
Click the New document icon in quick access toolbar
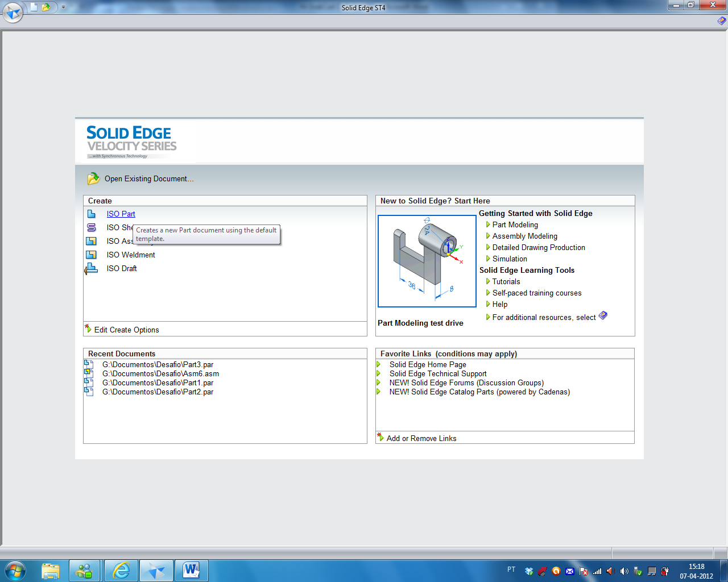[x=34, y=7]
